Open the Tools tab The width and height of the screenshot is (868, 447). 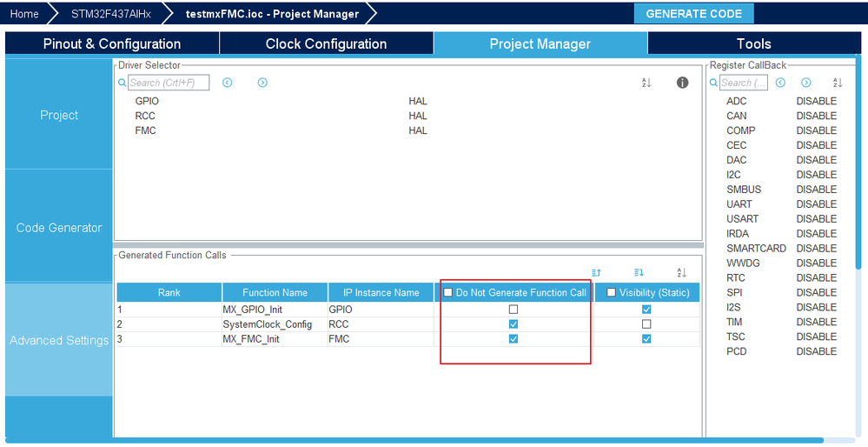pyautogui.click(x=754, y=43)
